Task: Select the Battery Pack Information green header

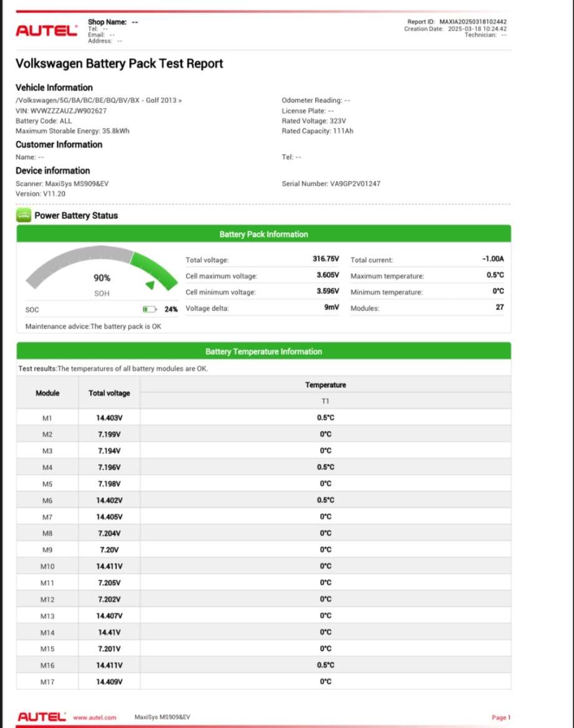Action: tap(264, 234)
